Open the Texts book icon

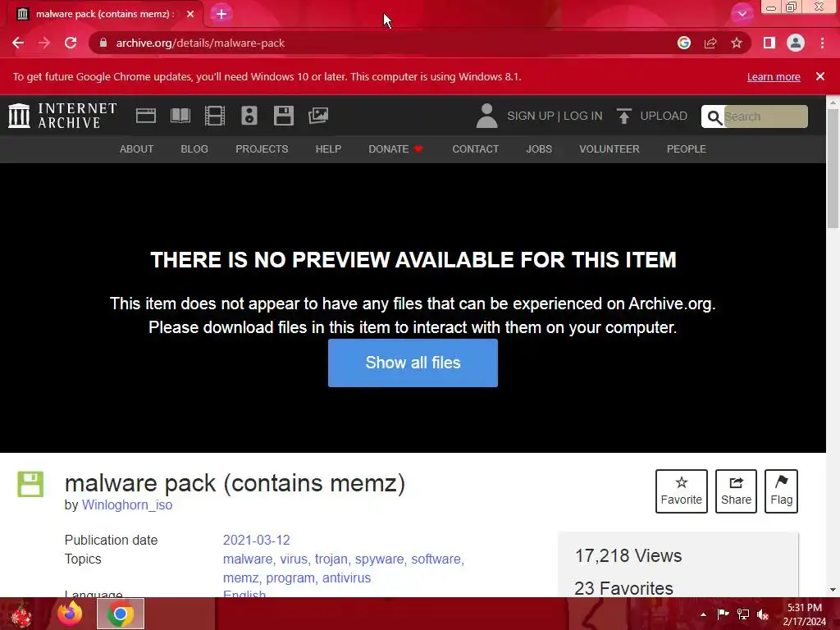tap(180, 116)
